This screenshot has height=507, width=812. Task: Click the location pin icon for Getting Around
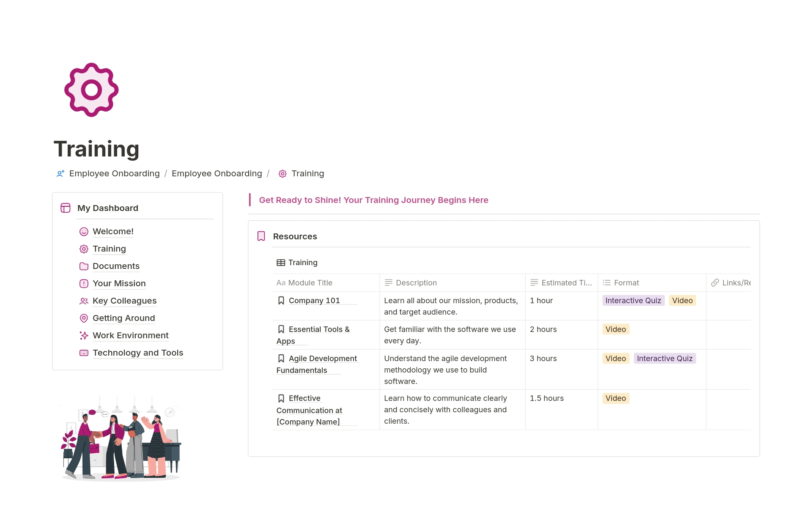tap(84, 318)
